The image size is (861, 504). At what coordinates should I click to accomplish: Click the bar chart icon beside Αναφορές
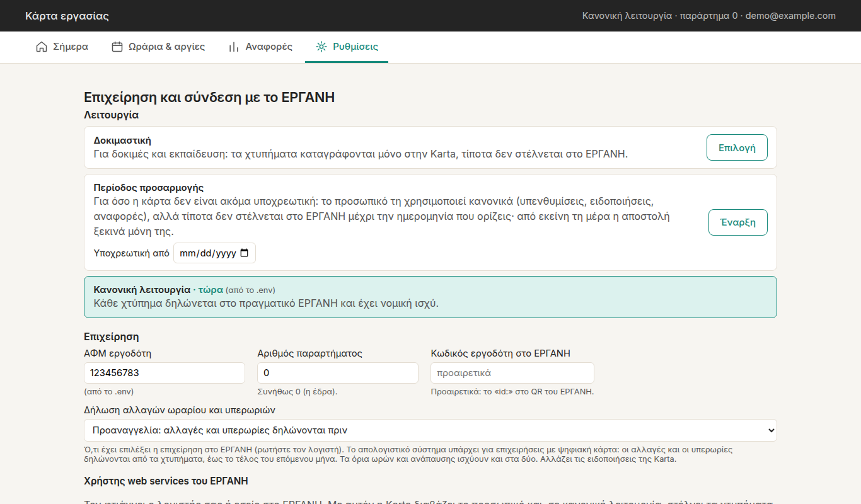234,47
